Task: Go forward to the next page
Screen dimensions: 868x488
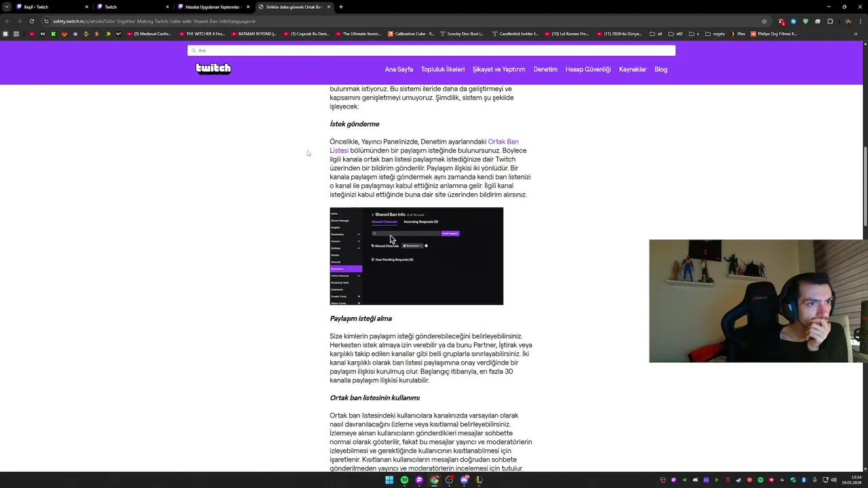Action: tap(20, 21)
